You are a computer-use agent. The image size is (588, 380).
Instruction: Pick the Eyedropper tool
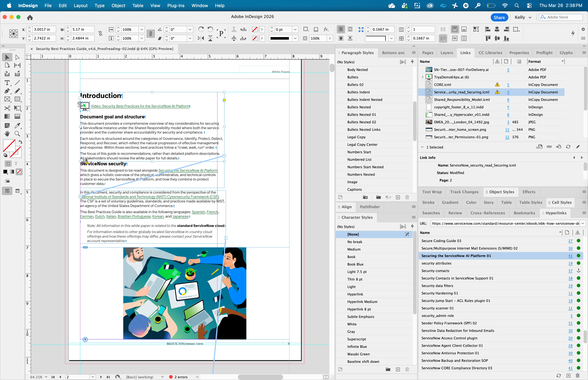click(x=17, y=126)
